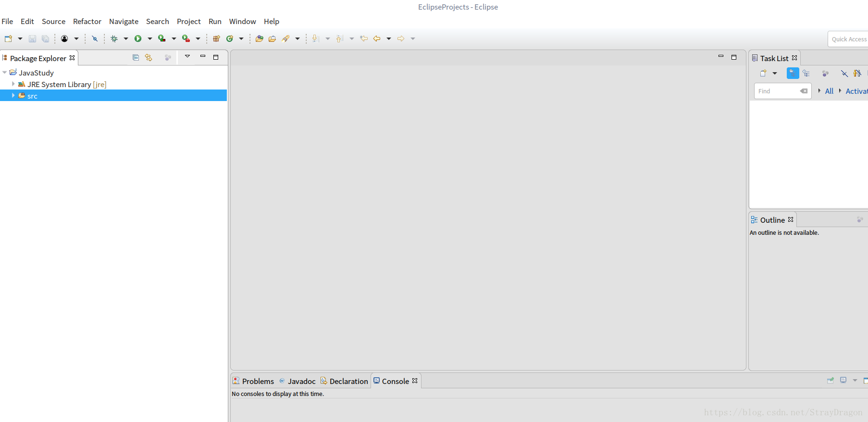Click the green Run button

pyautogui.click(x=138, y=38)
